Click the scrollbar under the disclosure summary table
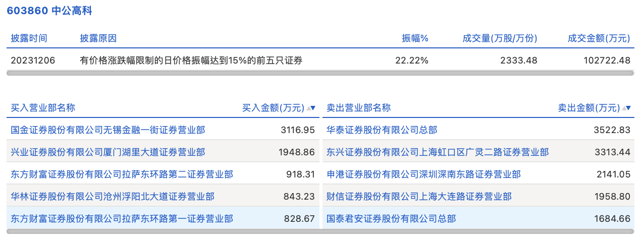 (320, 73)
